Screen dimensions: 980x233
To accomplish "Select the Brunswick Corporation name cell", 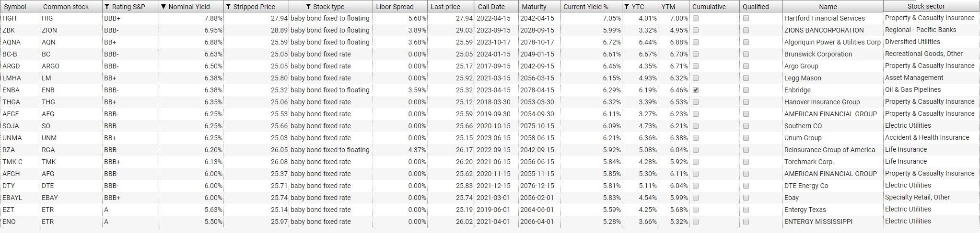I will 818,54.
